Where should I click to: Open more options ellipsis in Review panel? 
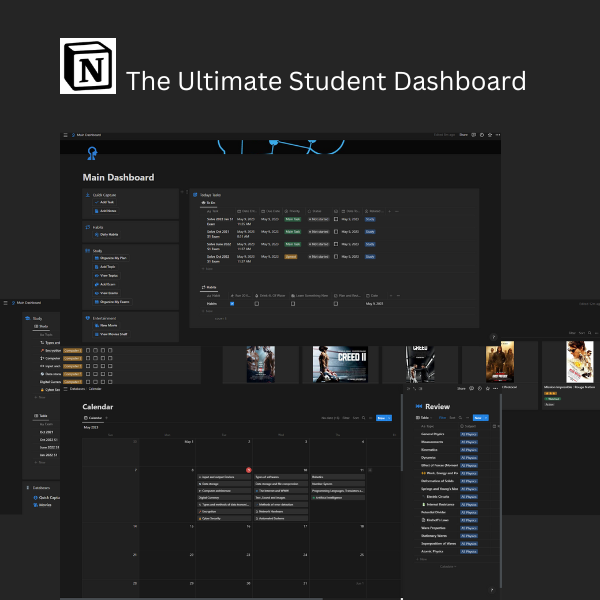tap(496, 388)
